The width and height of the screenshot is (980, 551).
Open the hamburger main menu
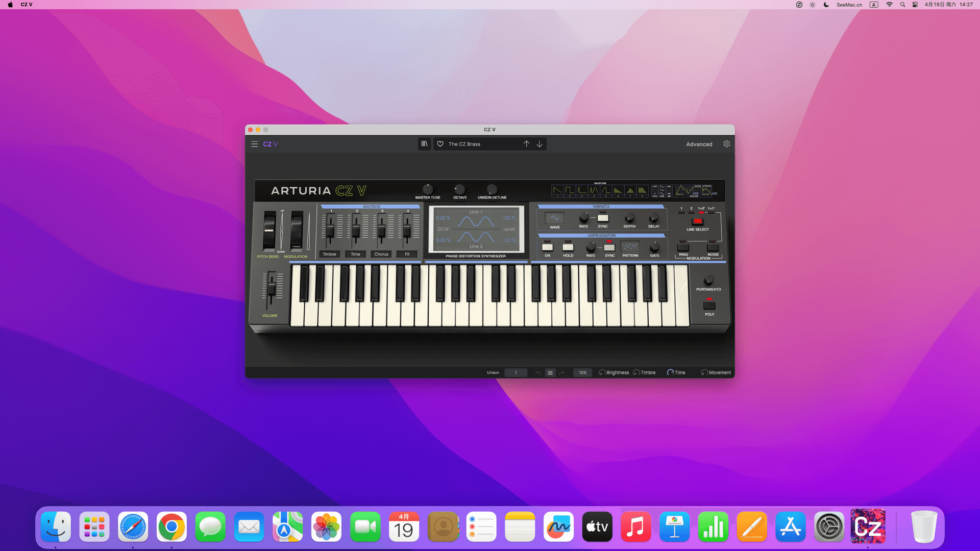click(x=254, y=144)
